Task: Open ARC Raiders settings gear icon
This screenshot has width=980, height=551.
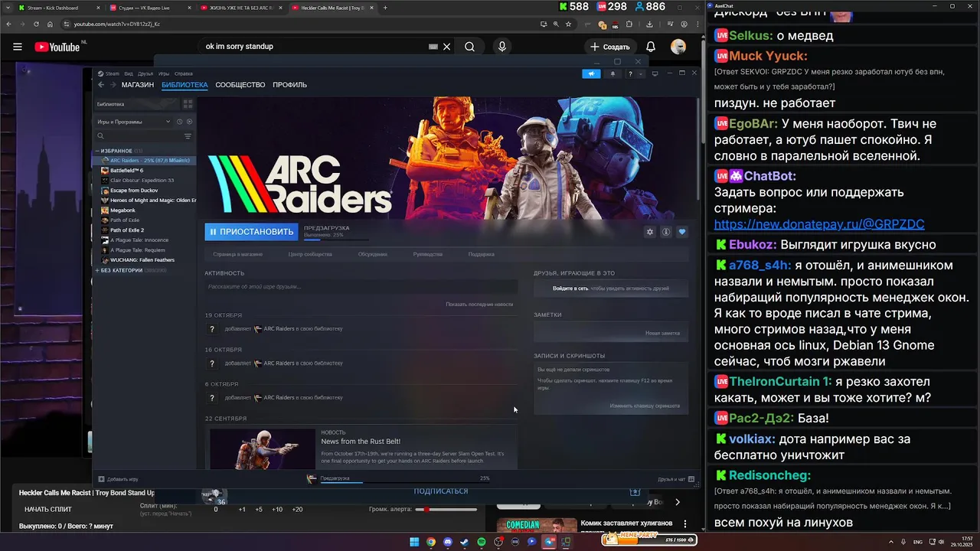Action: coord(650,232)
